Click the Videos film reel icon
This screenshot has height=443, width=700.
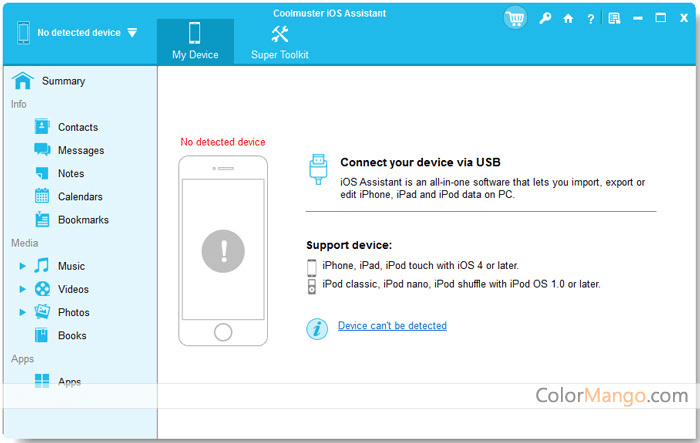[x=42, y=289]
